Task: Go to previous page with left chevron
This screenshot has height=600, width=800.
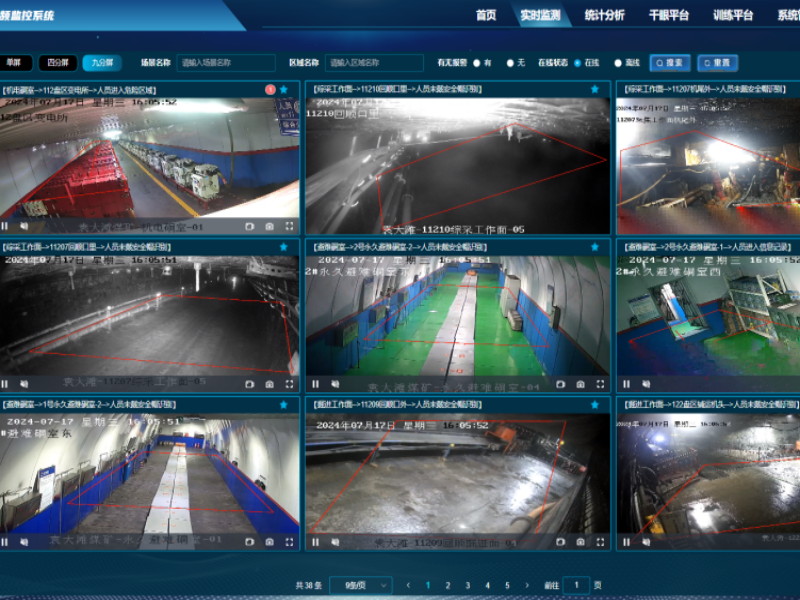Action: pos(408,585)
